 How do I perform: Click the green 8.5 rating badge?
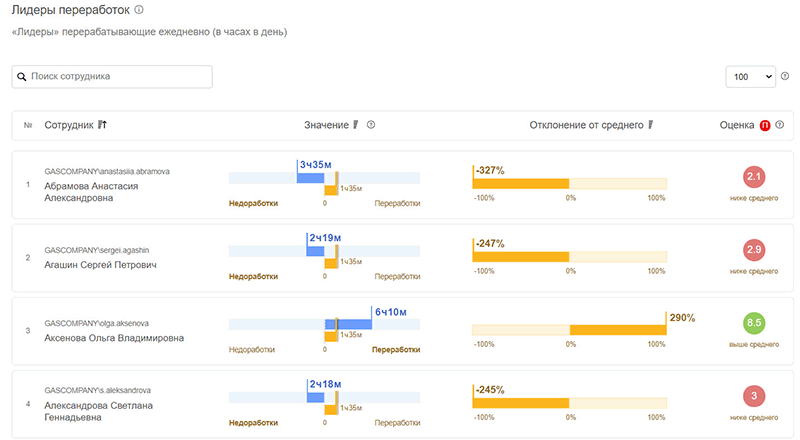tap(754, 324)
